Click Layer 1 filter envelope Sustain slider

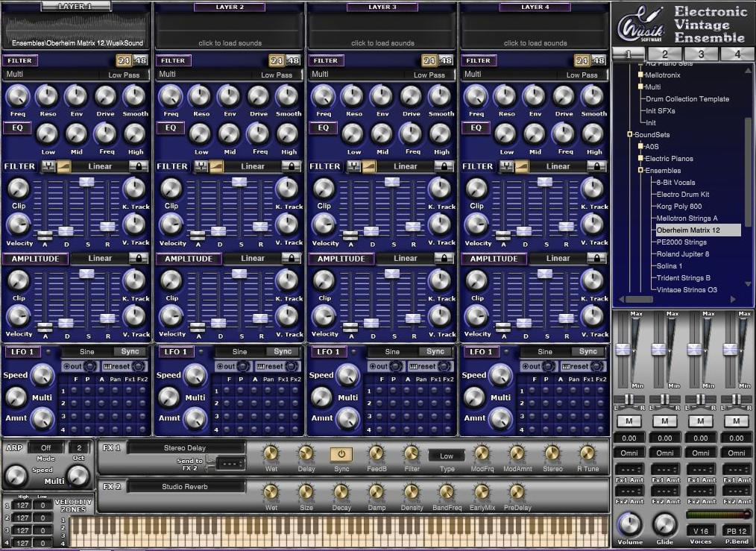[86, 181]
